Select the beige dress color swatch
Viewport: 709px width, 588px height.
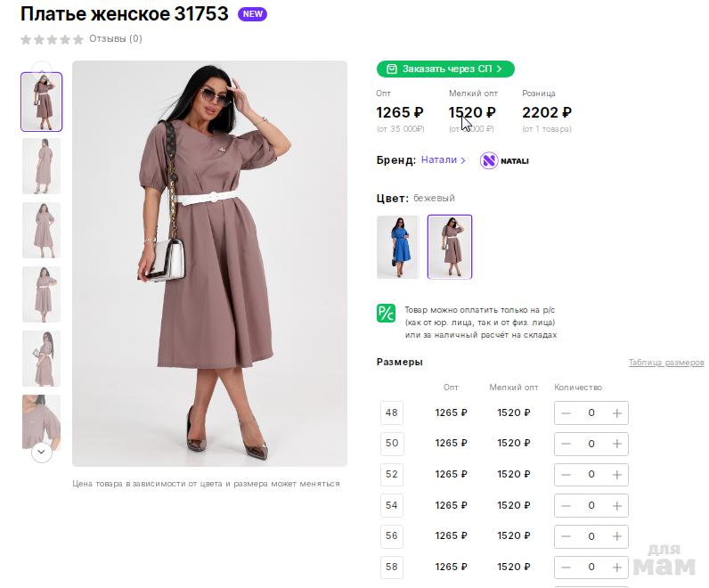(450, 247)
